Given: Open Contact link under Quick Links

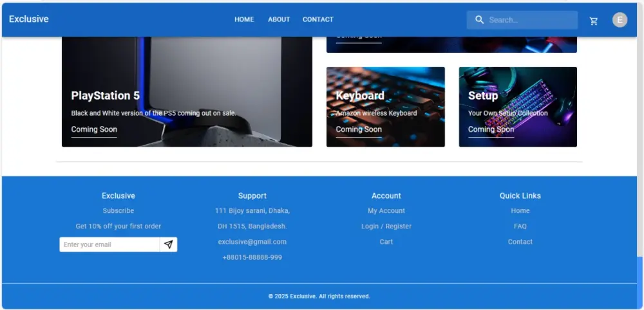Looking at the screenshot, I should pos(520,242).
